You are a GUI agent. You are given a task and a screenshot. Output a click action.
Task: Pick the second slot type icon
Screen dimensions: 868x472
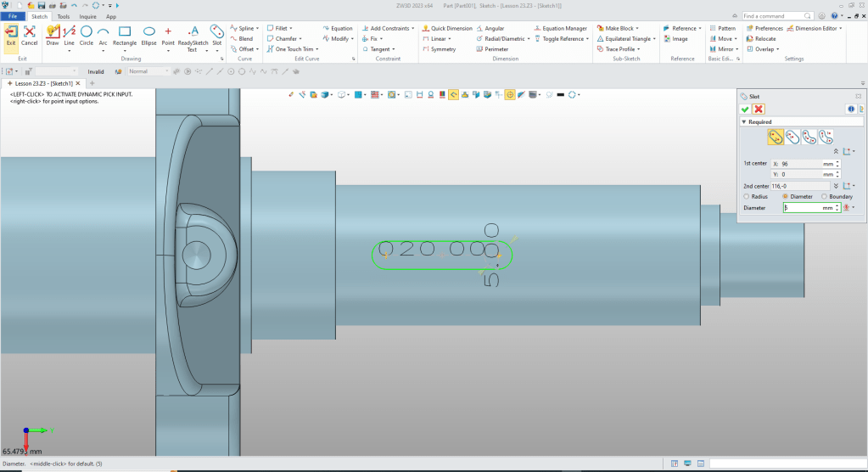coord(792,137)
